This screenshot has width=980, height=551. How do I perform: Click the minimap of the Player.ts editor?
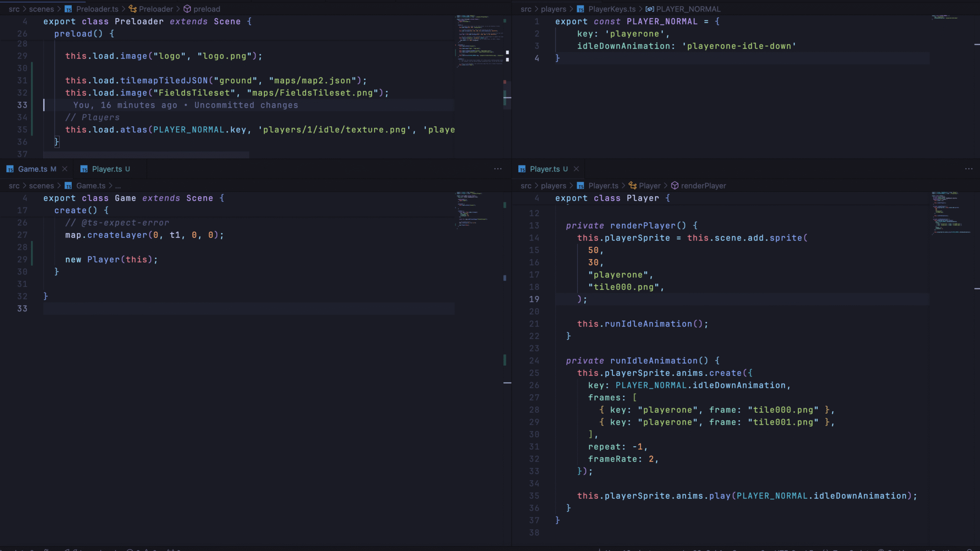[x=952, y=368]
